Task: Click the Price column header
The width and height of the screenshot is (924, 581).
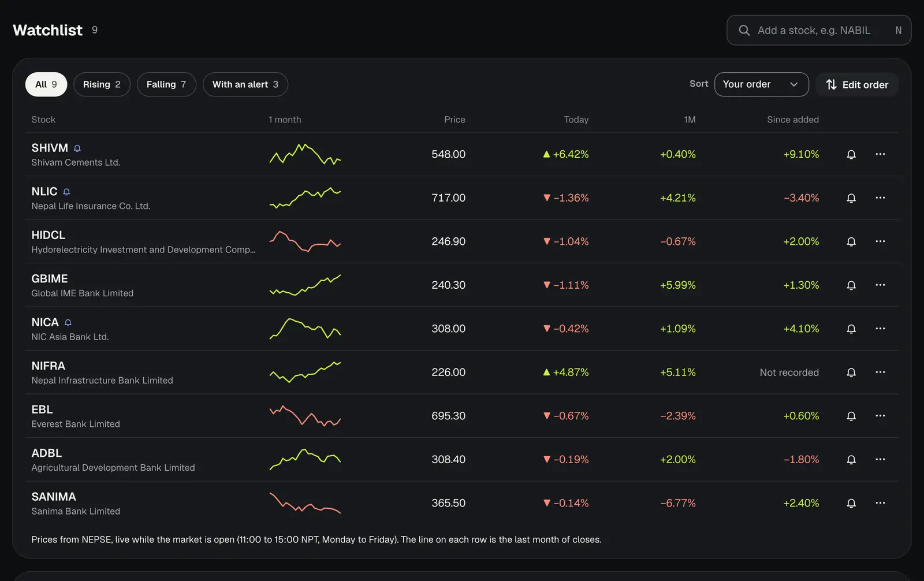Action: point(454,120)
